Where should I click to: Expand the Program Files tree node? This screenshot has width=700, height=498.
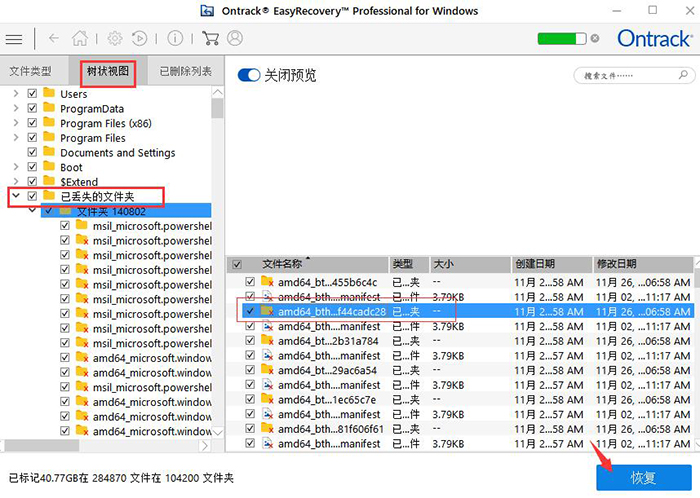16,137
